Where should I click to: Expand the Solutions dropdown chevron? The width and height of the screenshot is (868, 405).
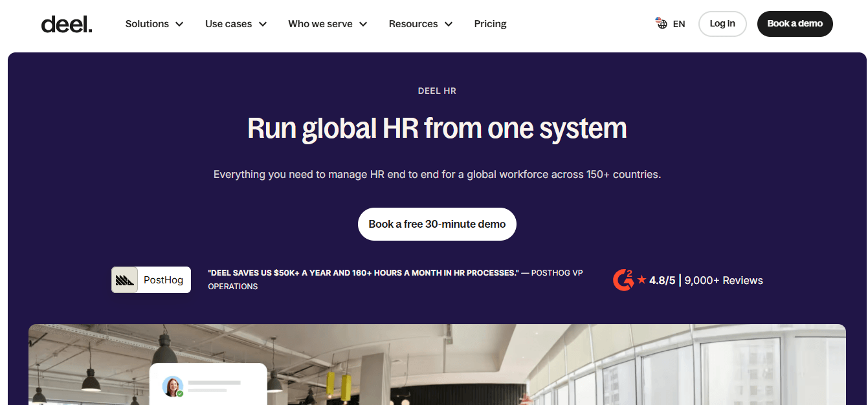pos(179,24)
